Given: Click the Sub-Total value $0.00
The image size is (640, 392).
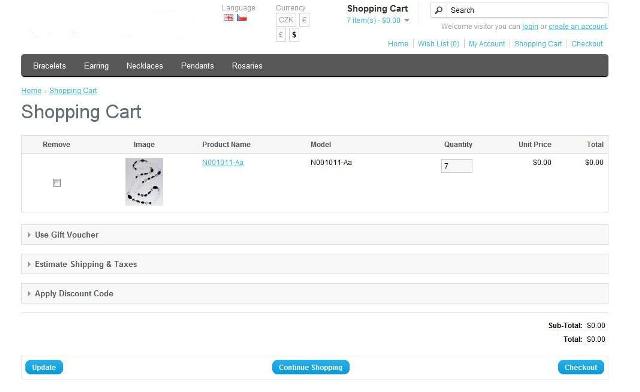Looking at the screenshot, I should point(596,325).
